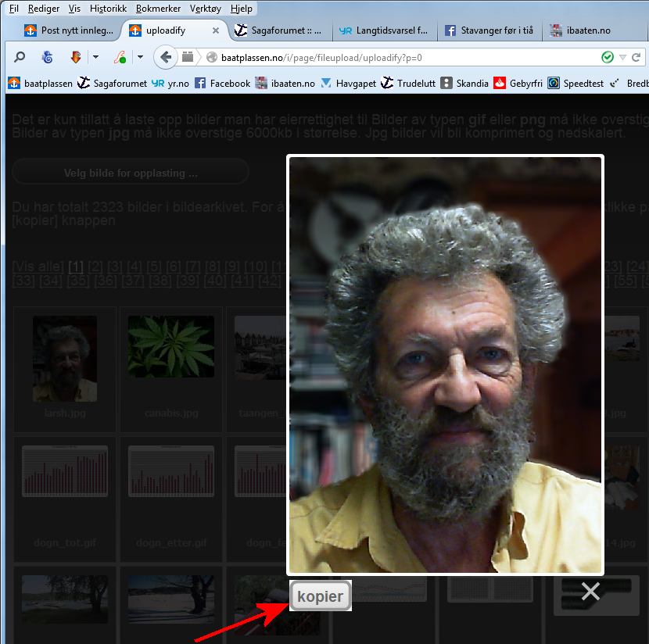Open Sagaforumet bookmark

tap(112, 83)
